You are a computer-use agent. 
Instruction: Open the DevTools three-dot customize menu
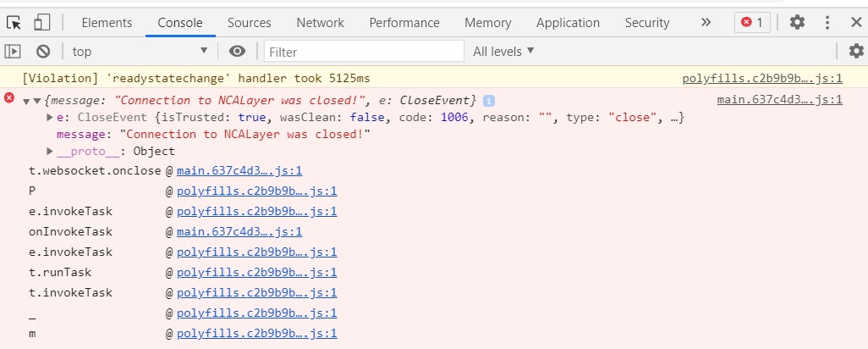click(827, 22)
